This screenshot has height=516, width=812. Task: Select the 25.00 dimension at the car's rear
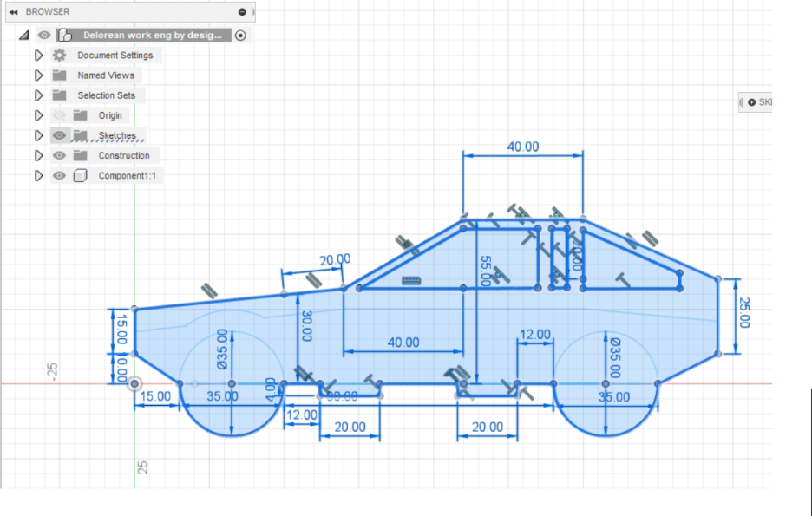[x=744, y=312]
